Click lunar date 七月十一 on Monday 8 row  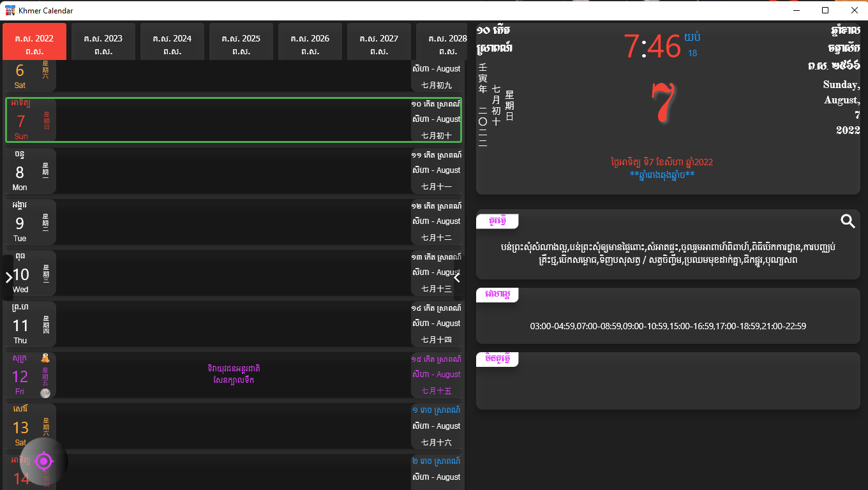pyautogui.click(x=437, y=186)
